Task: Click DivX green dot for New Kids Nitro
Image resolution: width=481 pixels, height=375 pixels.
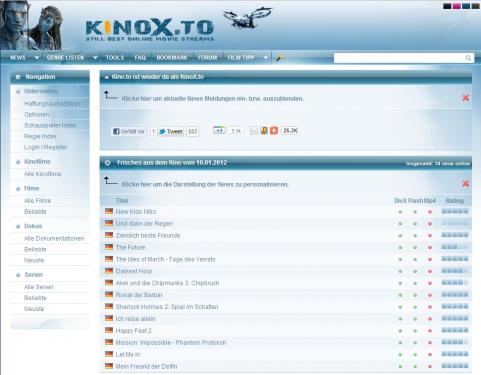Action: pos(400,212)
